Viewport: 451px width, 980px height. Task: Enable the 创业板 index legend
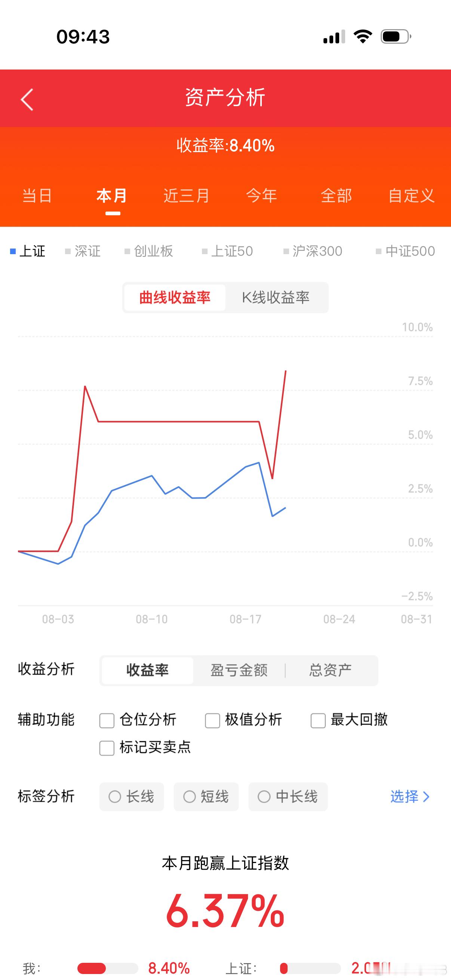coord(149,251)
